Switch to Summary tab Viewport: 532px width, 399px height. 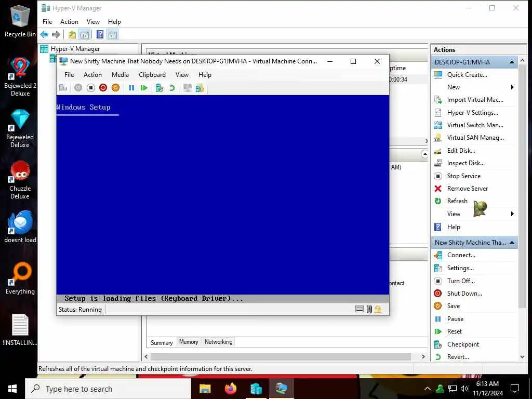[x=162, y=342]
